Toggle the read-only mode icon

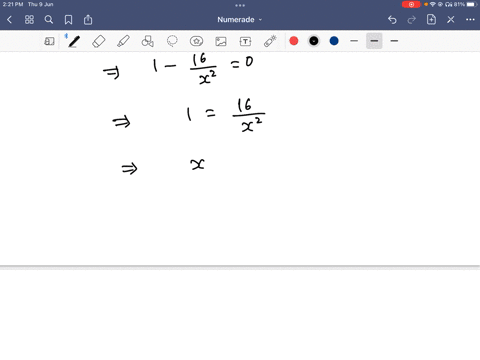coord(49,41)
